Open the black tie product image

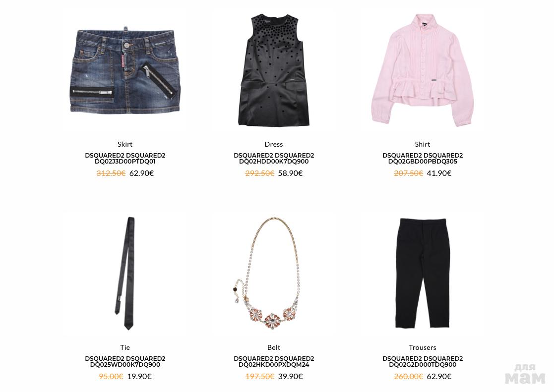tap(125, 274)
